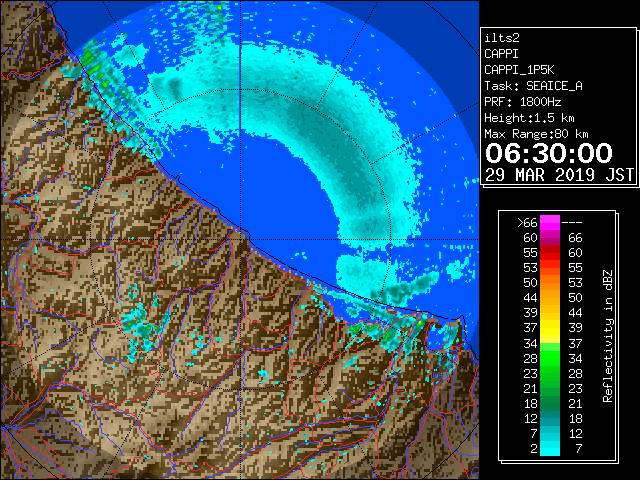Pick the teal 12–18 dBZ swatch

550,418
